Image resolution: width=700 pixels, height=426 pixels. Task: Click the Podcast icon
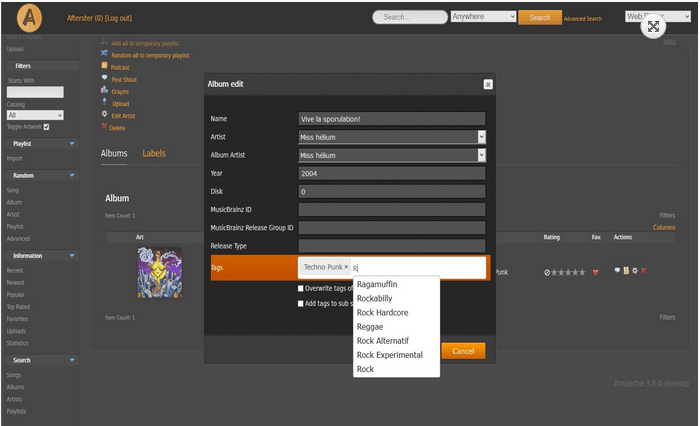tap(105, 67)
